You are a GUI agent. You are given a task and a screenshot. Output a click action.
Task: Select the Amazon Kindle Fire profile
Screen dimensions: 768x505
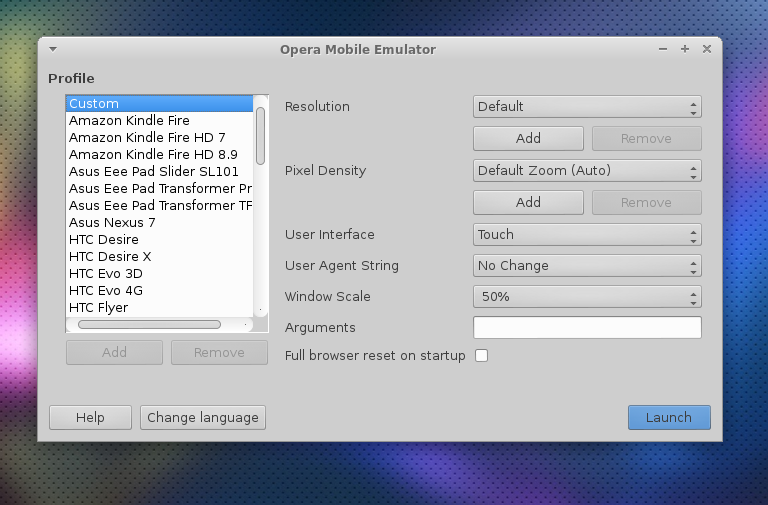pos(160,120)
